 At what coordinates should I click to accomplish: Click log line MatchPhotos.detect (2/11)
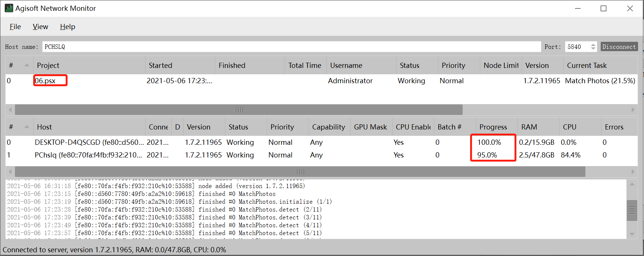[x=164, y=209]
